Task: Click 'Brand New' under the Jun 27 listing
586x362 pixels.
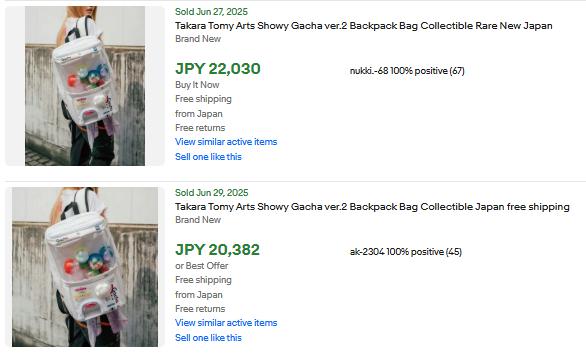Action: (x=198, y=38)
